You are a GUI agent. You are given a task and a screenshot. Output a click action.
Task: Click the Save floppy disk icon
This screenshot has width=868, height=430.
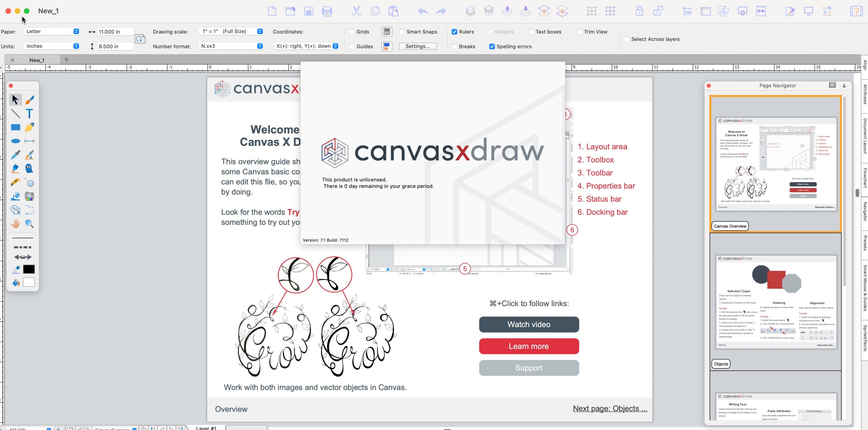click(x=309, y=11)
